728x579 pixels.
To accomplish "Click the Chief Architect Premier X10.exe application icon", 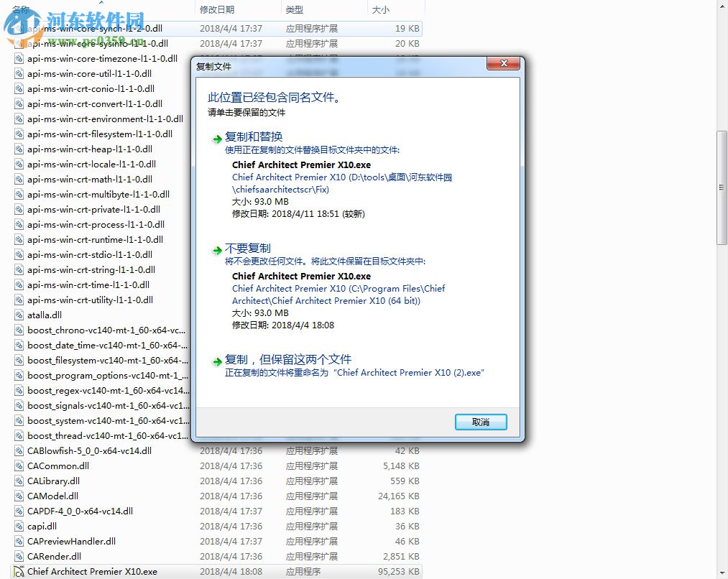I will [x=18, y=571].
